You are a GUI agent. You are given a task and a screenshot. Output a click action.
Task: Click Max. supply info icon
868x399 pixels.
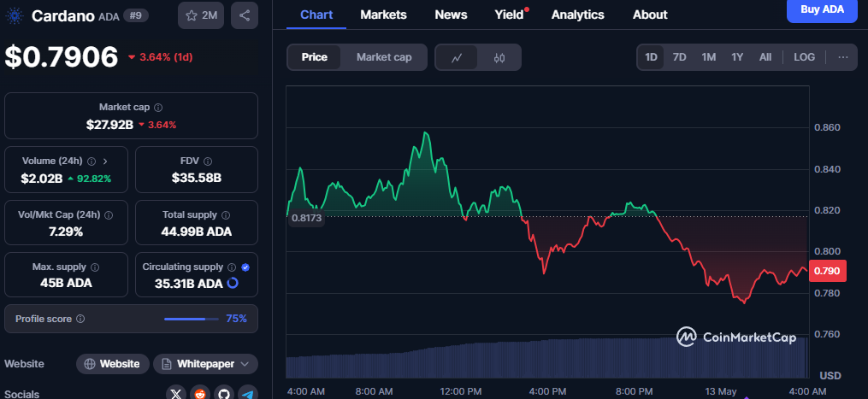point(95,267)
